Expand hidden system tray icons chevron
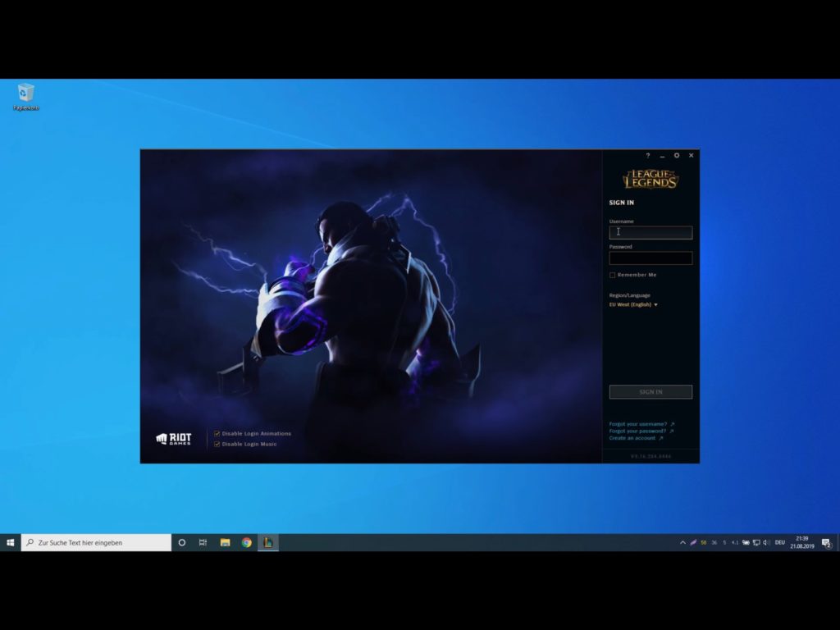Screen dimensions: 840x630 click(682, 542)
